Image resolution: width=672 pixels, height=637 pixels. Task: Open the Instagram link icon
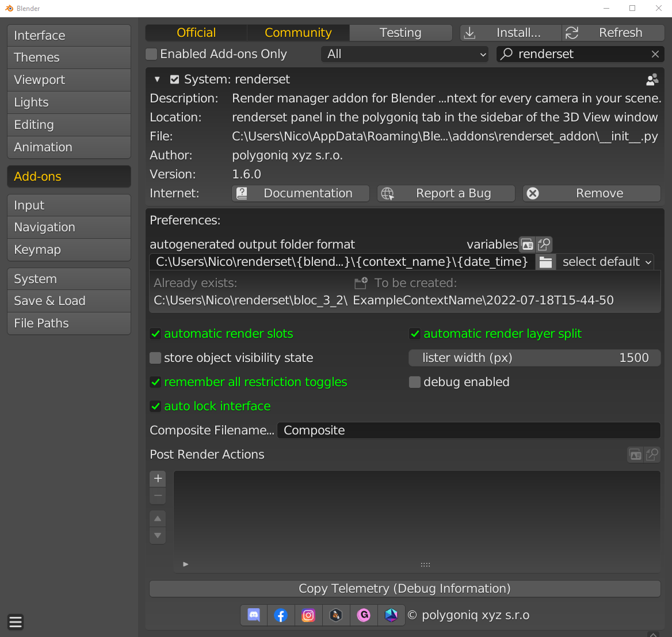pos(308,615)
